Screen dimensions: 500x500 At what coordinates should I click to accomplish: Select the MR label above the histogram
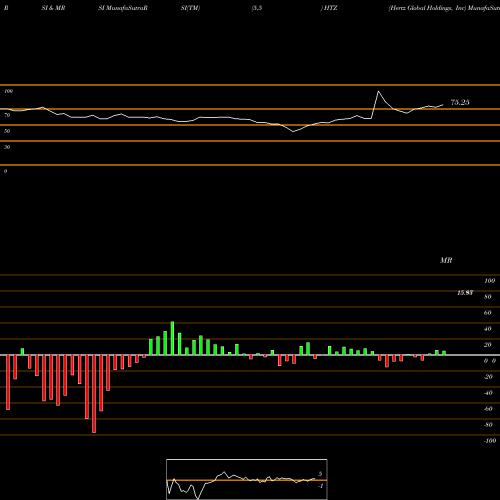point(446,260)
